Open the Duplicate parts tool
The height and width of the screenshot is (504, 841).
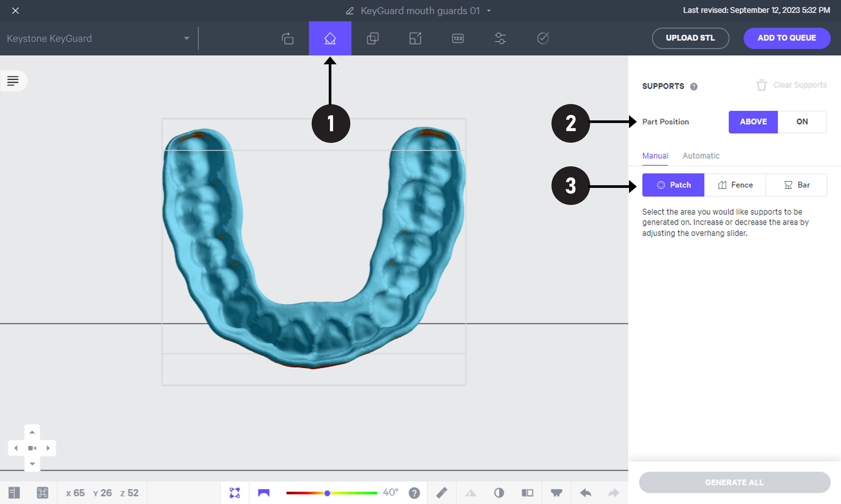point(373,38)
